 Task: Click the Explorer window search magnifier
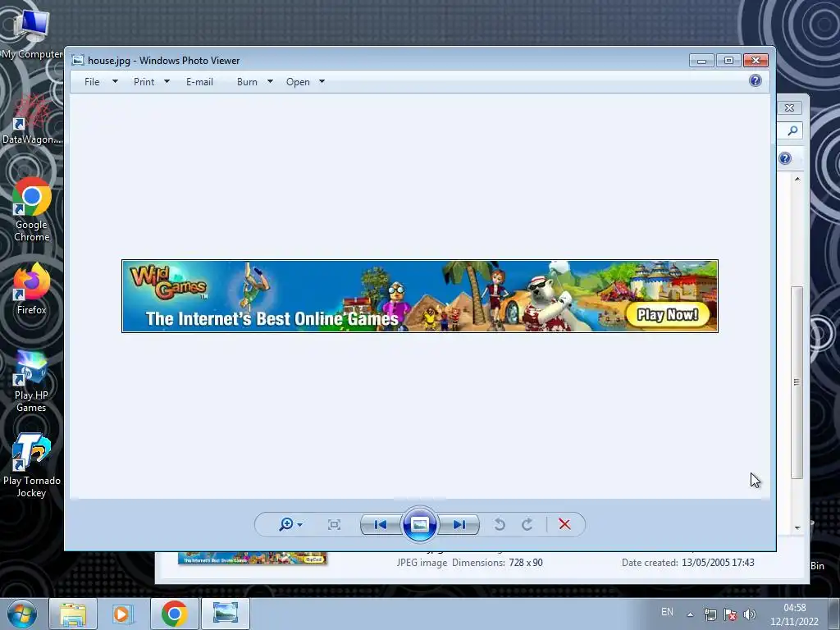pyautogui.click(x=792, y=130)
